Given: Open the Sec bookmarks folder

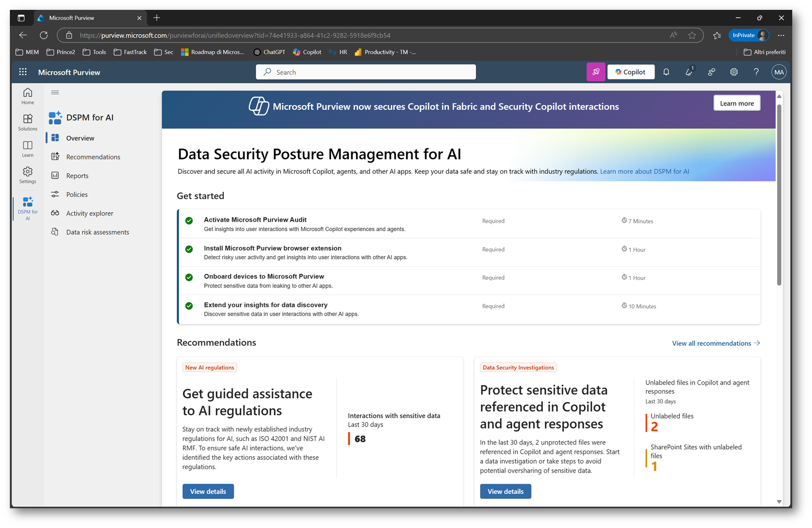Looking at the screenshot, I should click(164, 52).
